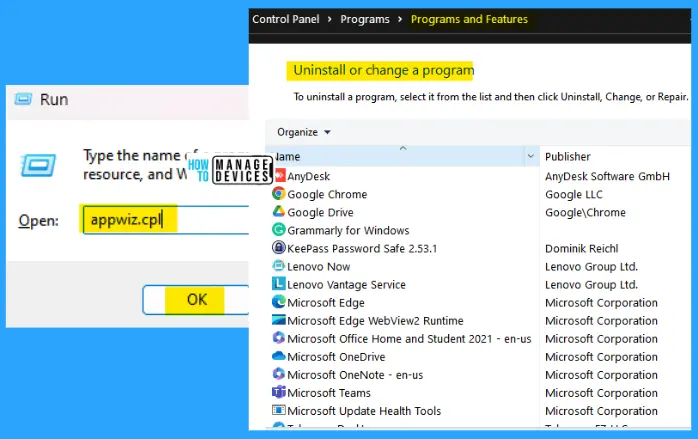This screenshot has height=439, width=698.
Task: Click the Google LLC publisher cell
Action: tap(574, 195)
